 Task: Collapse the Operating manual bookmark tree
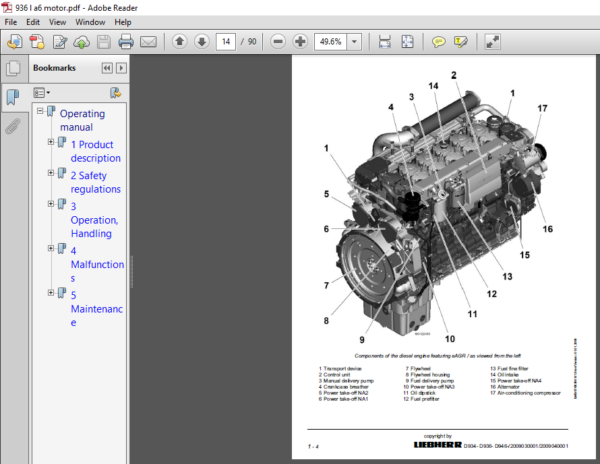tap(40, 111)
